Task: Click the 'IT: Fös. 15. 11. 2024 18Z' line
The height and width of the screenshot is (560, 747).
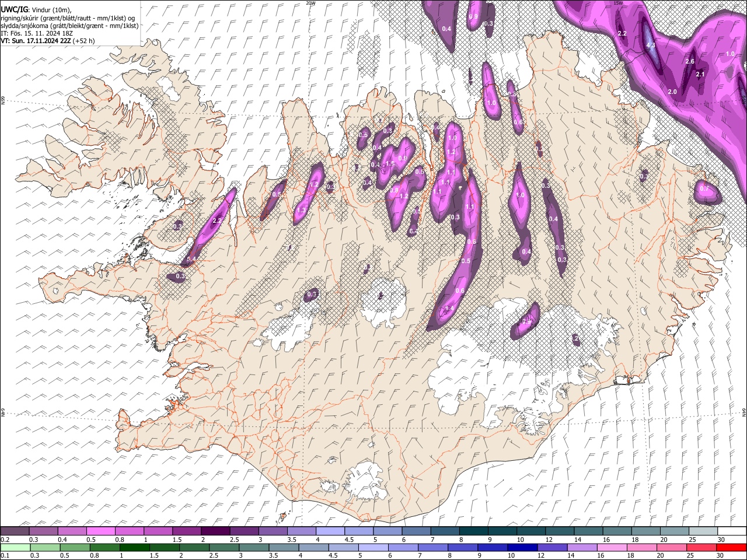Action: point(37,33)
